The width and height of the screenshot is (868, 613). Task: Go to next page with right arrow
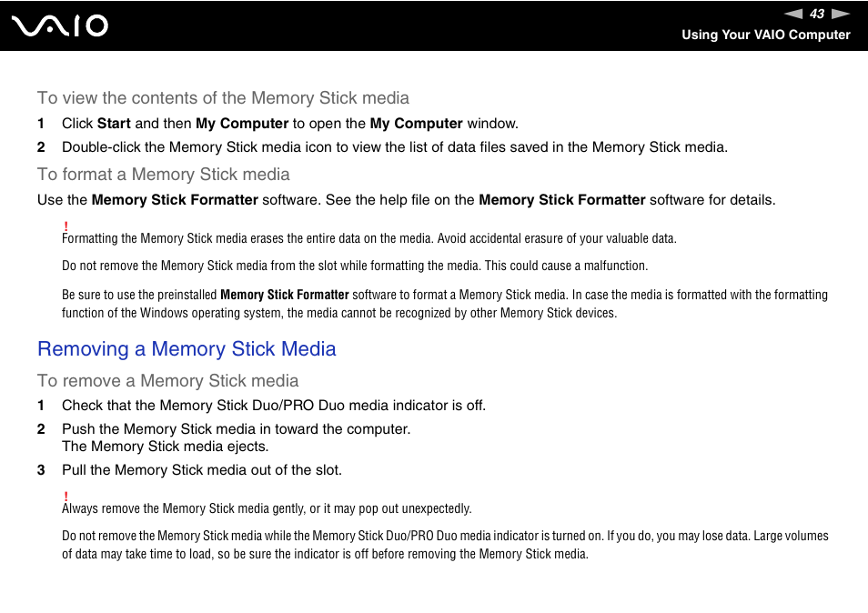click(841, 14)
